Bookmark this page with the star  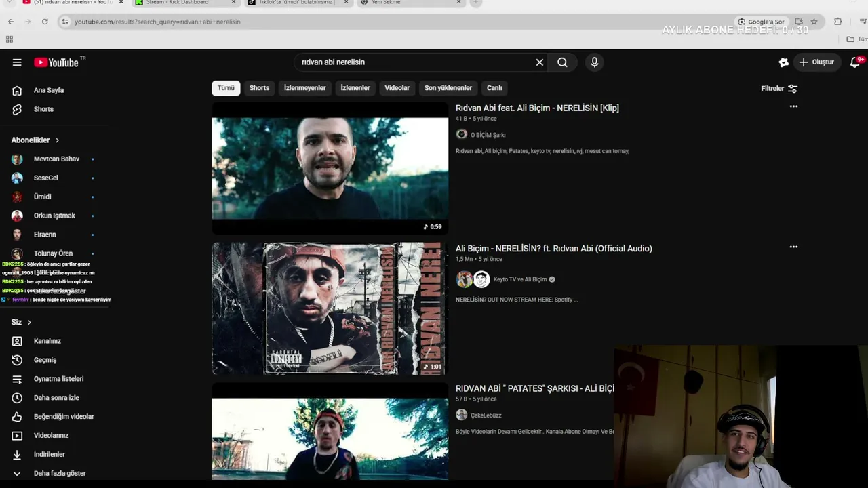(x=814, y=22)
